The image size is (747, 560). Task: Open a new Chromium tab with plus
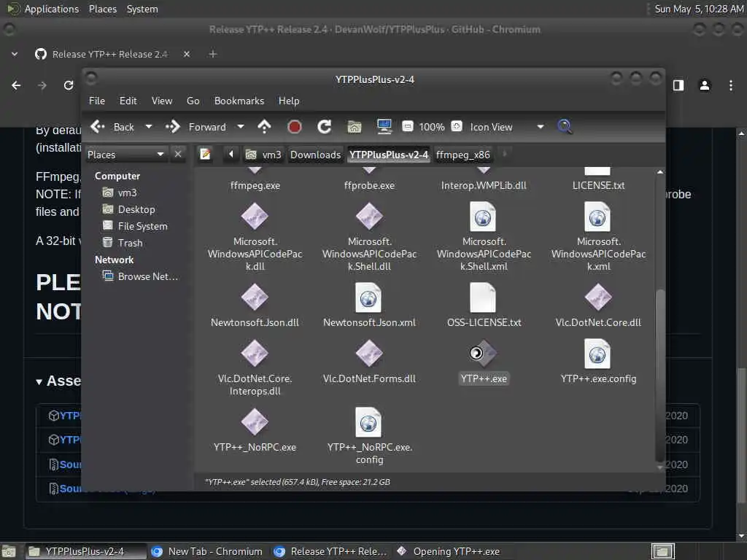point(213,54)
